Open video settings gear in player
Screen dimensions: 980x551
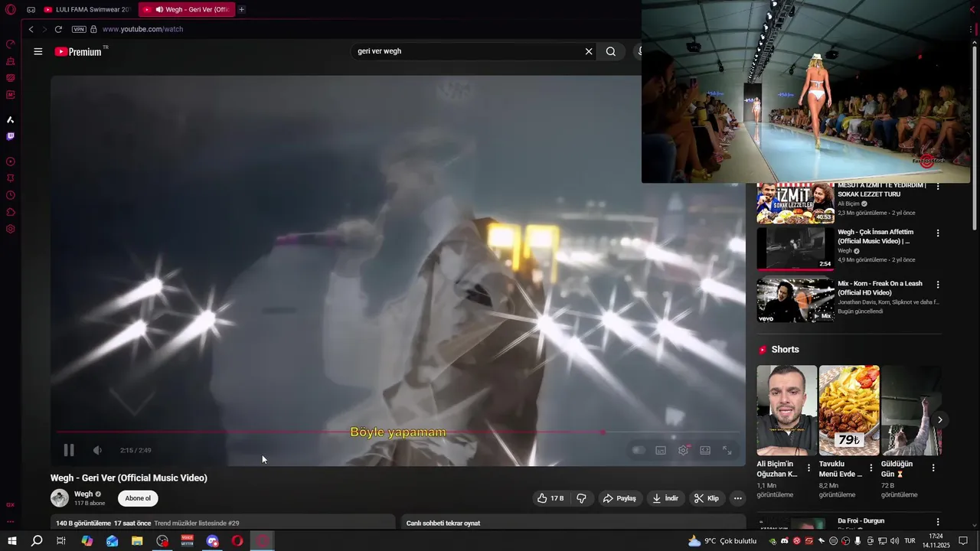click(683, 450)
